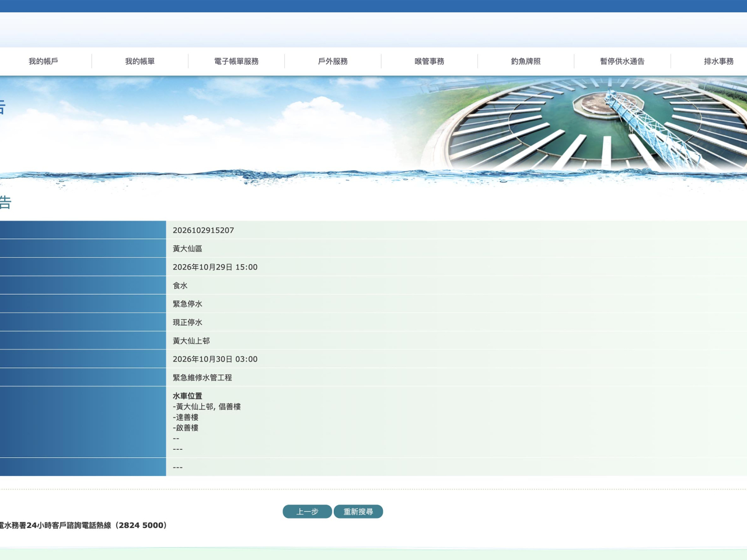The width and height of the screenshot is (747, 560).
Task: Click status value 現正停水
Action: coord(187,323)
